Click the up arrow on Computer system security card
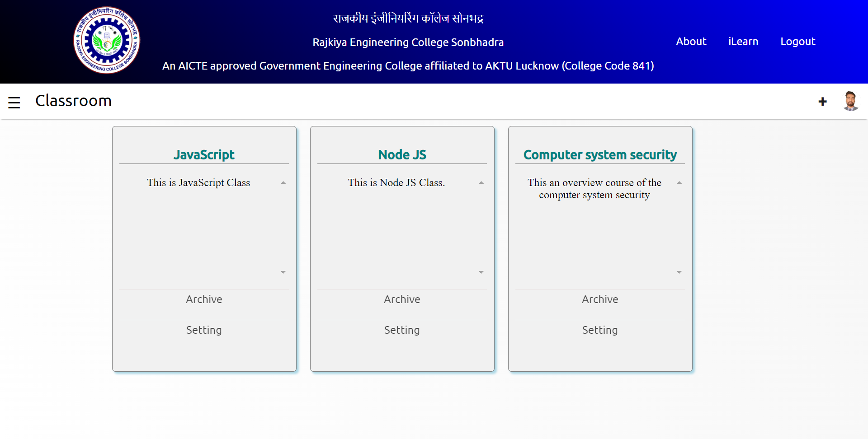 679,182
